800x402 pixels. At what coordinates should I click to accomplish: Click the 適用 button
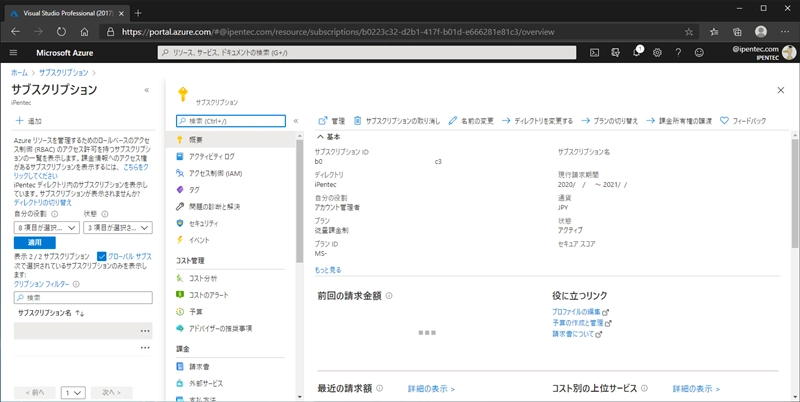click(x=35, y=243)
